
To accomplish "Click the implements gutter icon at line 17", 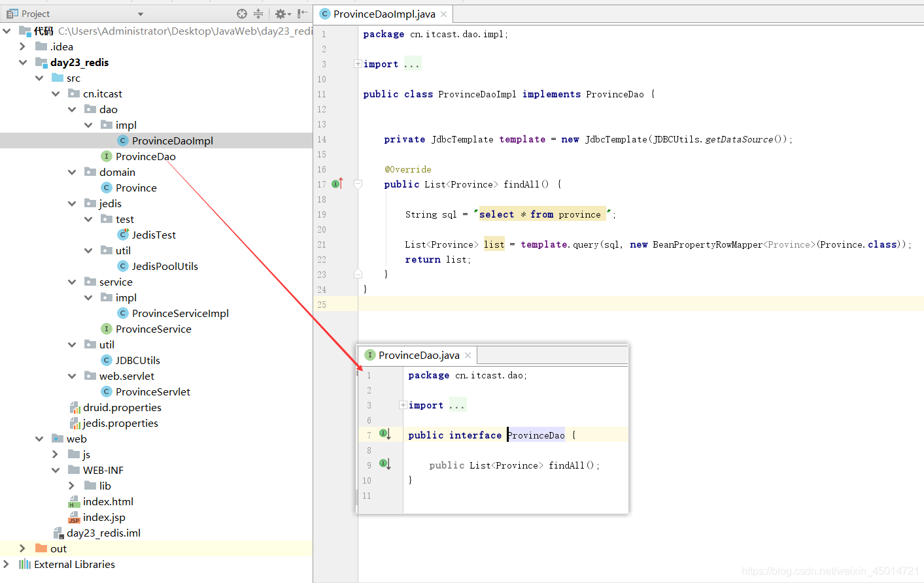I will click(337, 184).
